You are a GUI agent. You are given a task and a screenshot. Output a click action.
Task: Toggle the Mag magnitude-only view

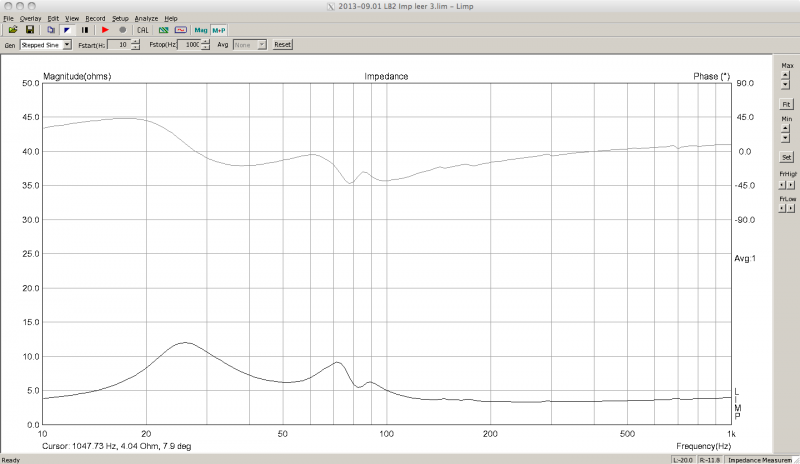pos(201,30)
